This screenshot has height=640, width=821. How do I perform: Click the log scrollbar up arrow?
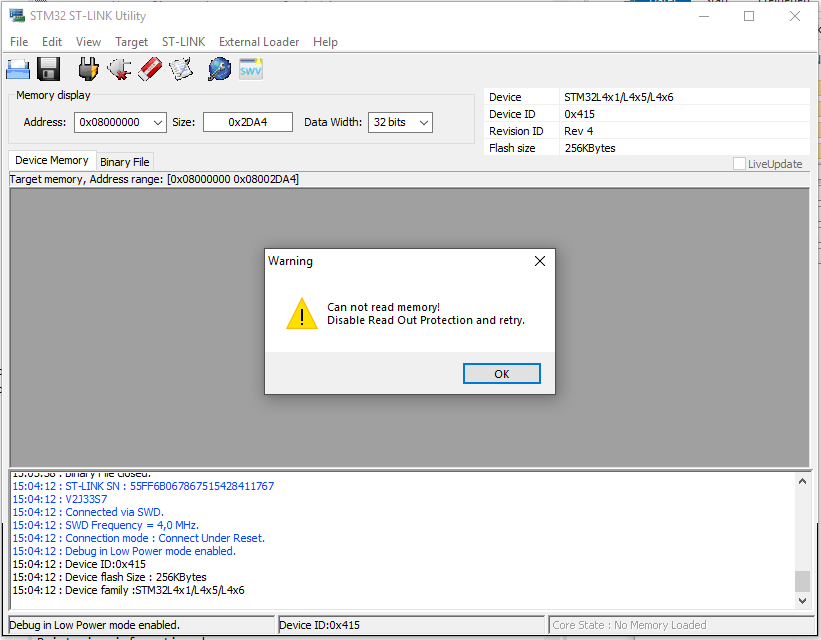802,481
